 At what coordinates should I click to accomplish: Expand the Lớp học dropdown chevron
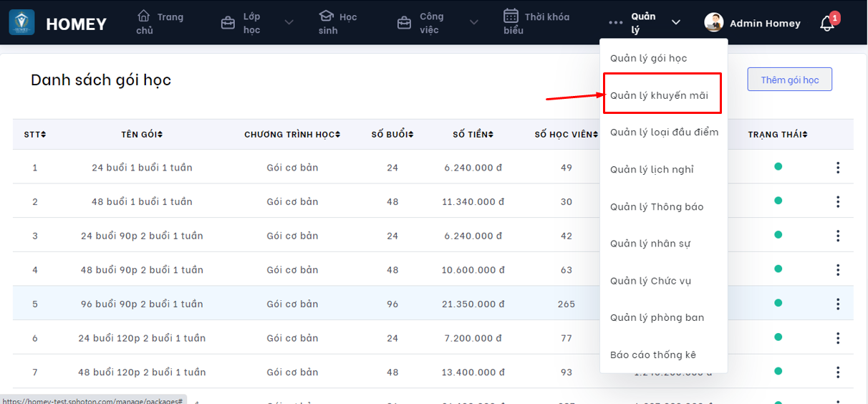point(289,23)
